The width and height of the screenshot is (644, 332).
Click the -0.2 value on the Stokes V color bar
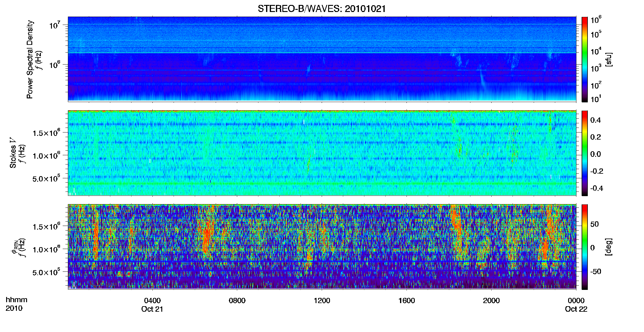597,171
